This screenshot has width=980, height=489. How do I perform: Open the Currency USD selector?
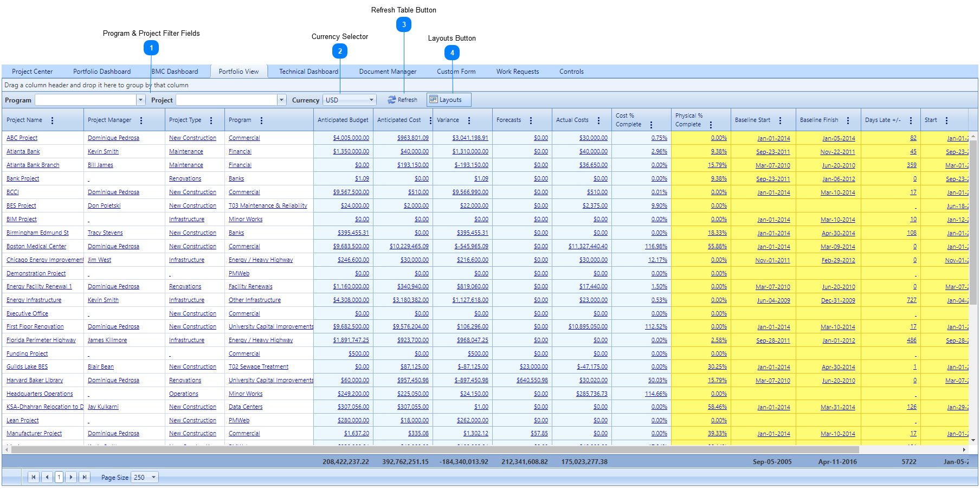click(350, 100)
